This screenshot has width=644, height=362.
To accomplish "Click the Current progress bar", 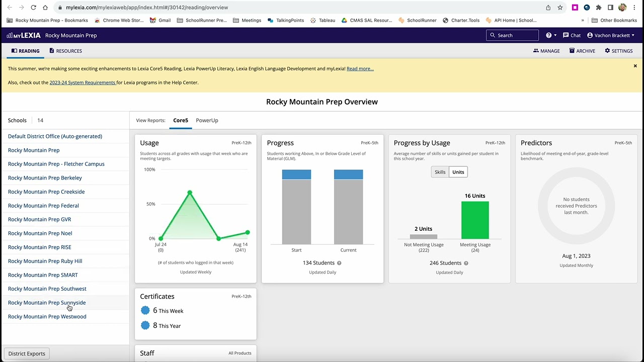I will (x=348, y=207).
